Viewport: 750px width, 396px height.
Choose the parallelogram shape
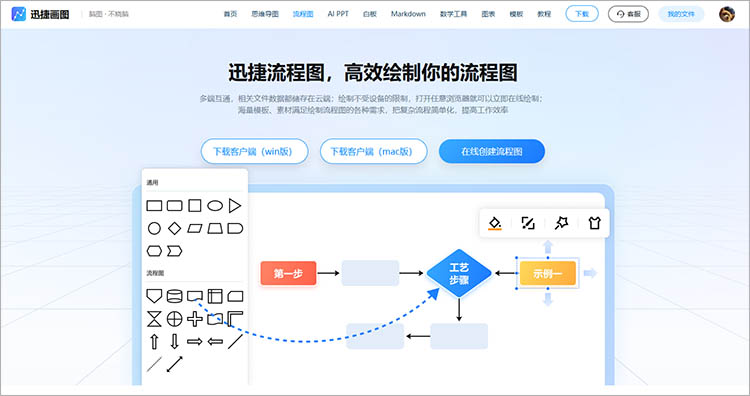pyautogui.click(x=195, y=229)
